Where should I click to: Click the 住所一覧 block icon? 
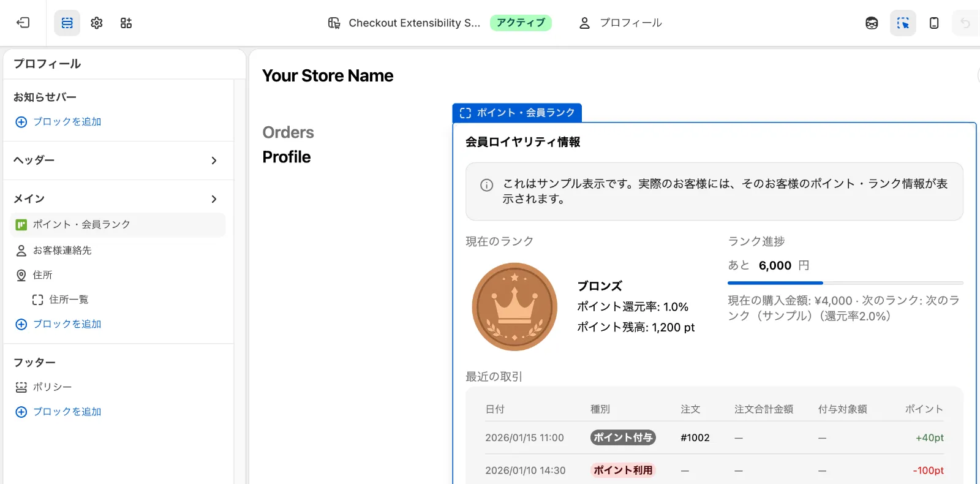[37, 300]
